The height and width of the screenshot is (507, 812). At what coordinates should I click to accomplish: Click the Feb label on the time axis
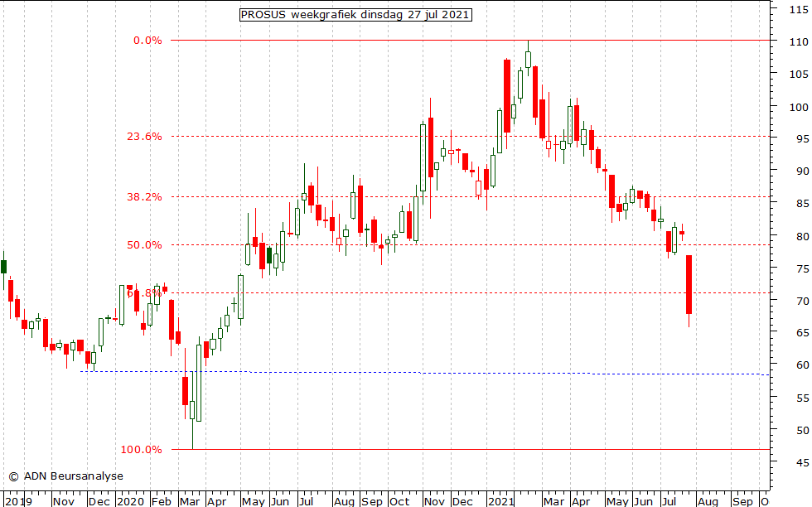tap(161, 500)
